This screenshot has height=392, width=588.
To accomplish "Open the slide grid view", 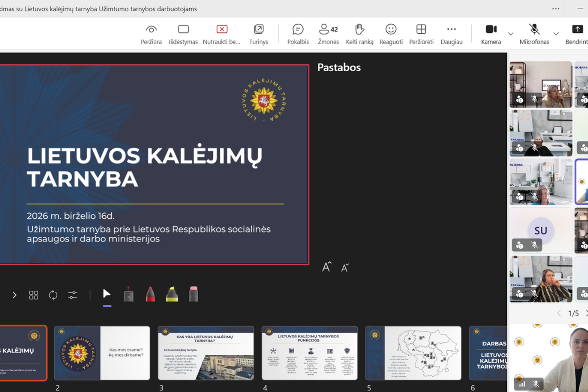I will click(34, 295).
